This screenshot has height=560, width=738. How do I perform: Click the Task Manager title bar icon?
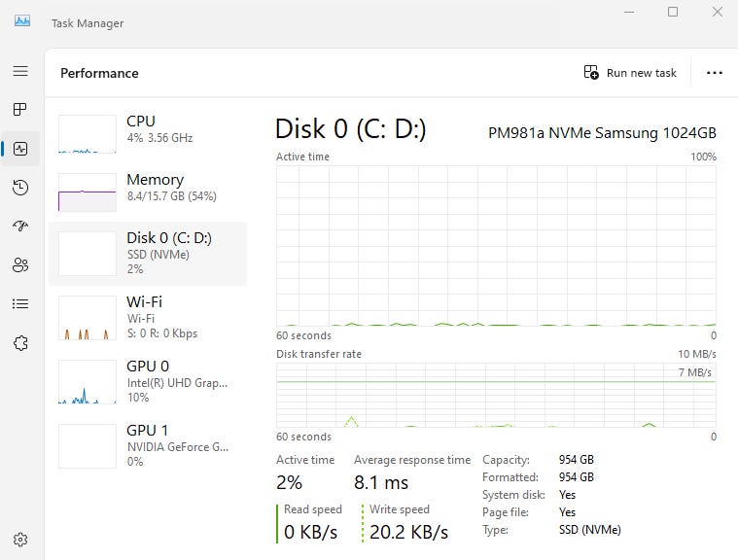[x=22, y=21]
